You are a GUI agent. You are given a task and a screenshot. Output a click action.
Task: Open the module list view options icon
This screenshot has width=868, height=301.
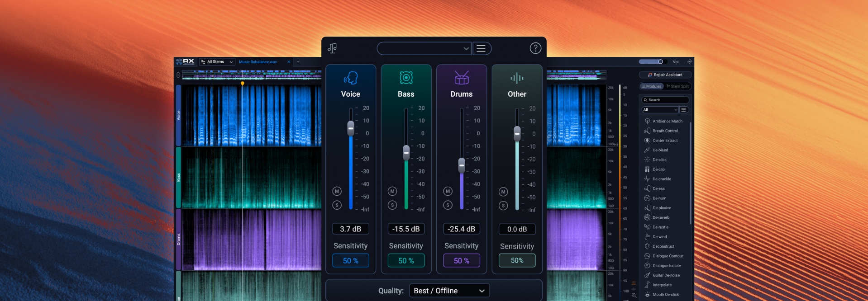coord(684,110)
